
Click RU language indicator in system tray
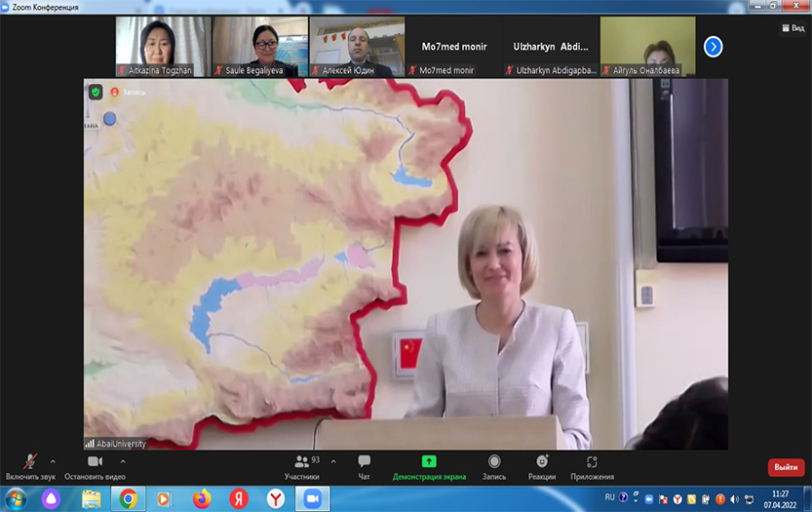pyautogui.click(x=610, y=497)
